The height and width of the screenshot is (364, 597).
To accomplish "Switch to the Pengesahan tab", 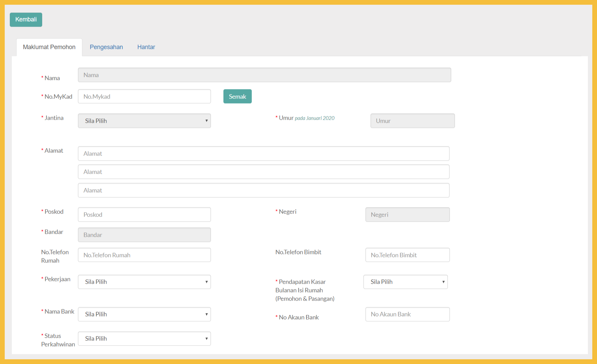I will pos(106,47).
